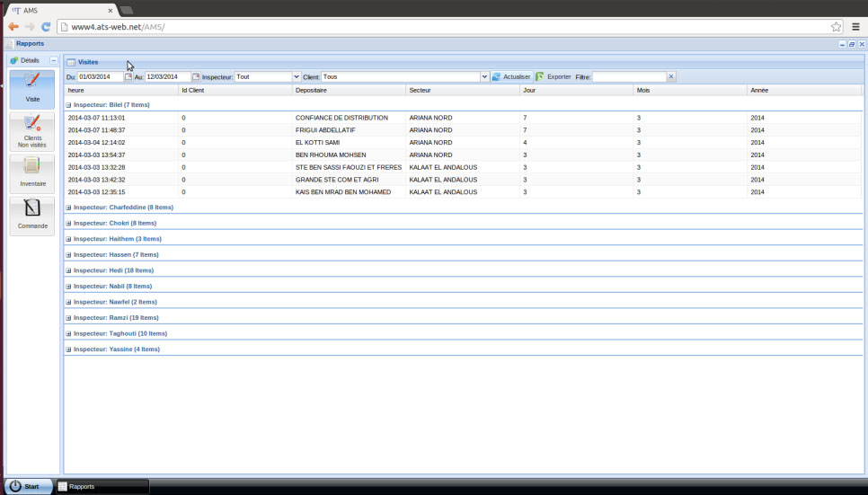The image size is (868, 495).
Task: Expand Inspecteur: Charfeddine group
Action: (69, 208)
